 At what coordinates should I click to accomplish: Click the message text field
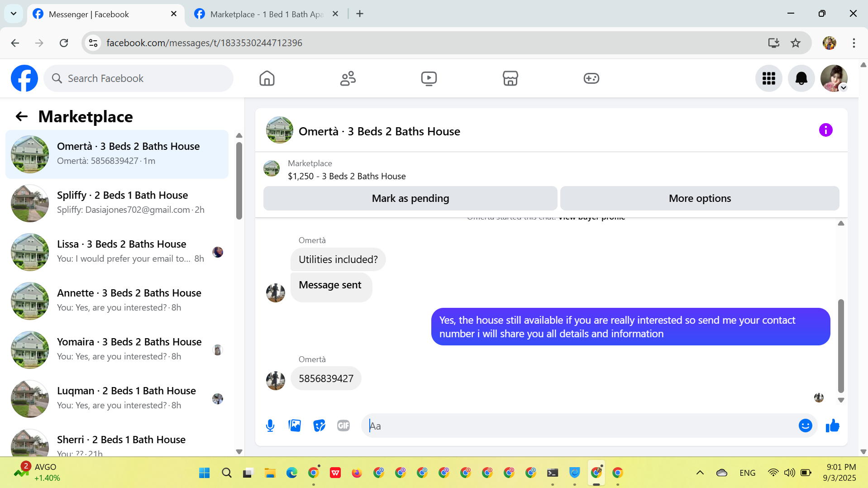(579, 426)
